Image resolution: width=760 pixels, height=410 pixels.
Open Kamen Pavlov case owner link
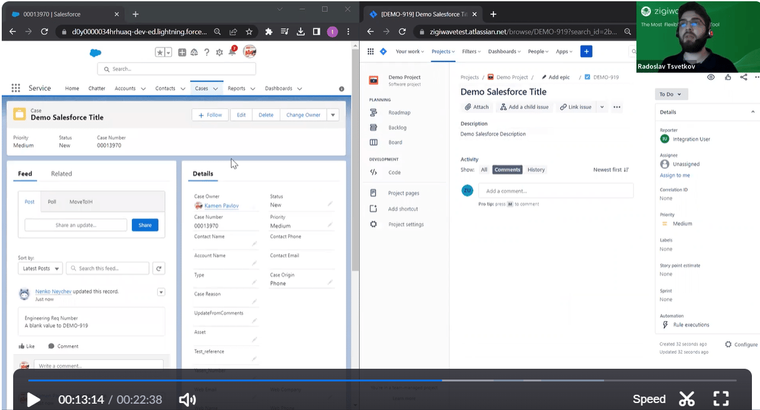[x=222, y=206]
